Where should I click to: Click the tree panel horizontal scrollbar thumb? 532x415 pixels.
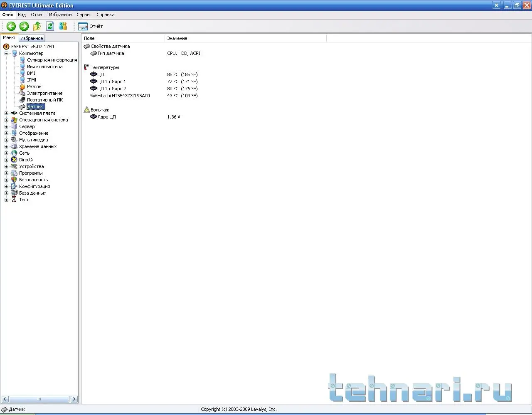[39, 399]
